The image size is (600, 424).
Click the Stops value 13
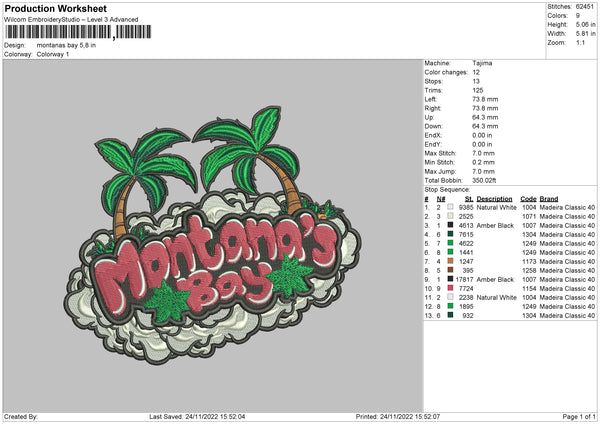(x=476, y=81)
